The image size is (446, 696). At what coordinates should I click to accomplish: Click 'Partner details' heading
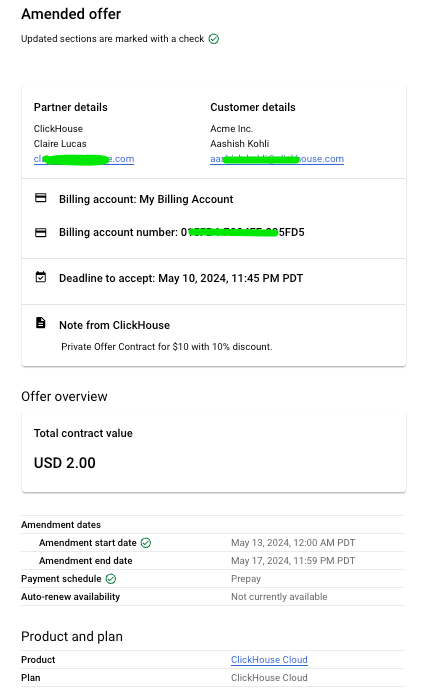tap(71, 107)
